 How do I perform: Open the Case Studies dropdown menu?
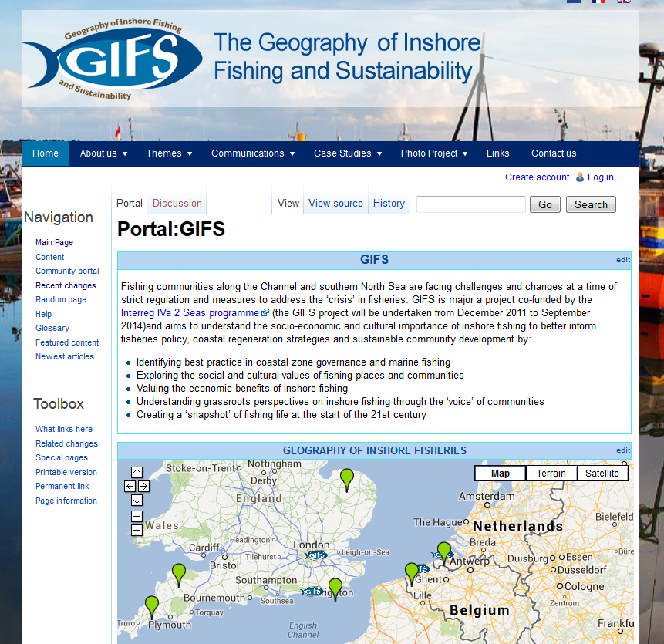[348, 153]
